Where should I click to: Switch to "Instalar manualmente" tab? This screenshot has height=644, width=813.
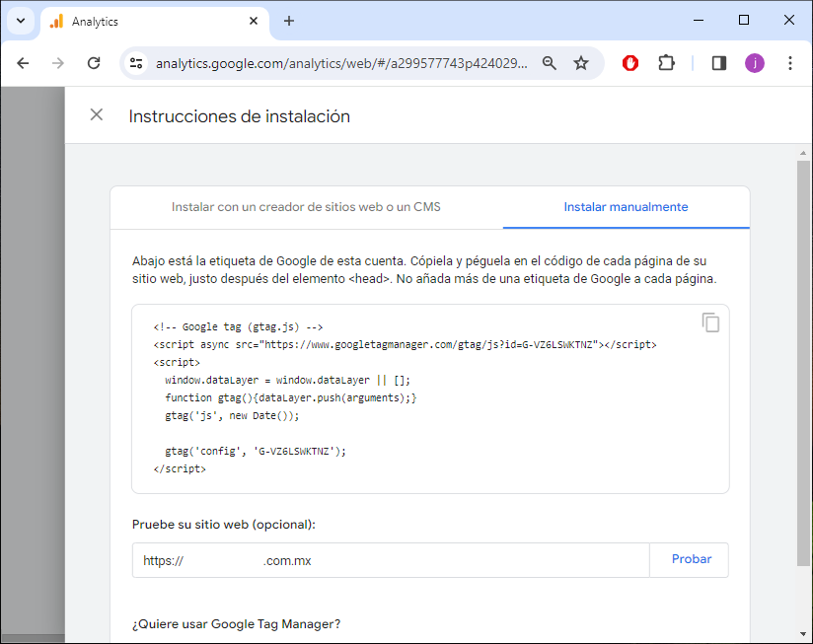[x=626, y=207]
